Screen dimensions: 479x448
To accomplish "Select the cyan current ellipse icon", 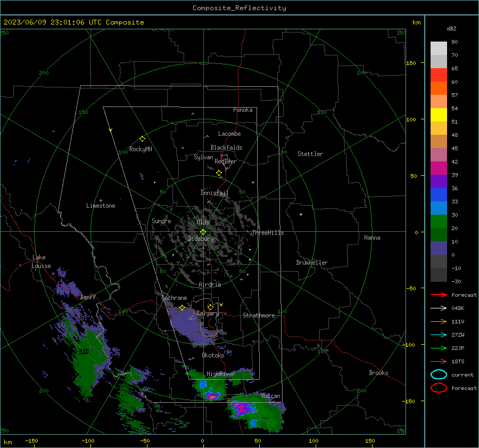I will coord(439,374).
